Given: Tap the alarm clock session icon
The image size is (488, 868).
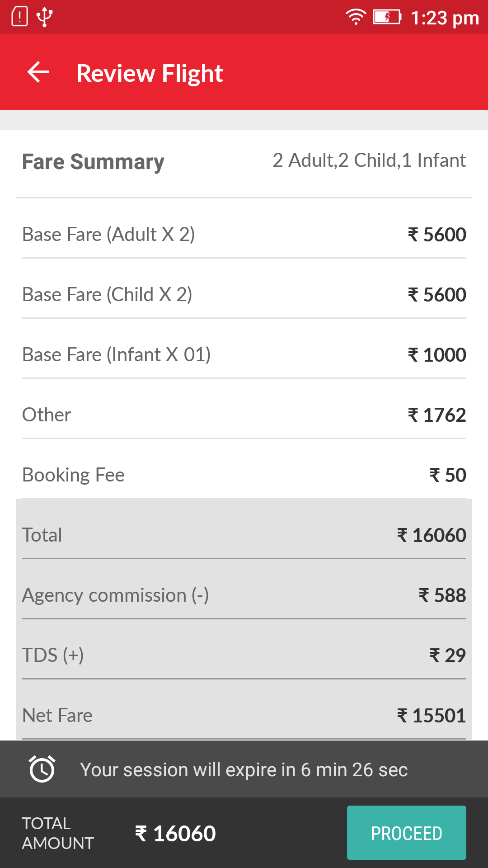Looking at the screenshot, I should [x=42, y=769].
